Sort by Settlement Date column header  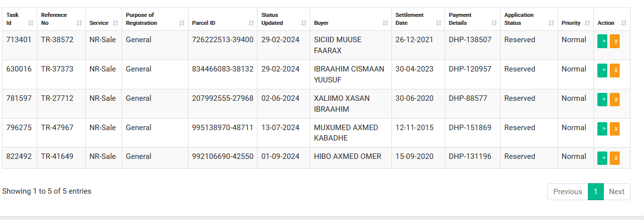point(418,19)
